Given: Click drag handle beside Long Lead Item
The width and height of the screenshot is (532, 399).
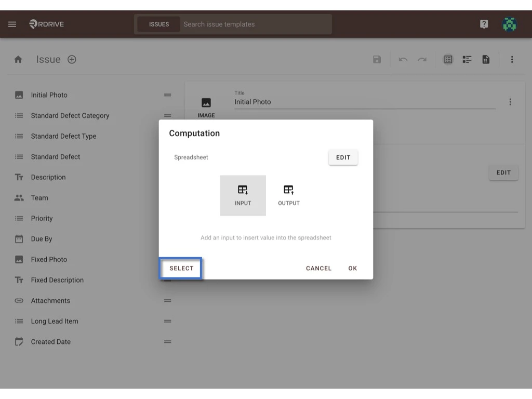Looking at the screenshot, I should point(168,321).
